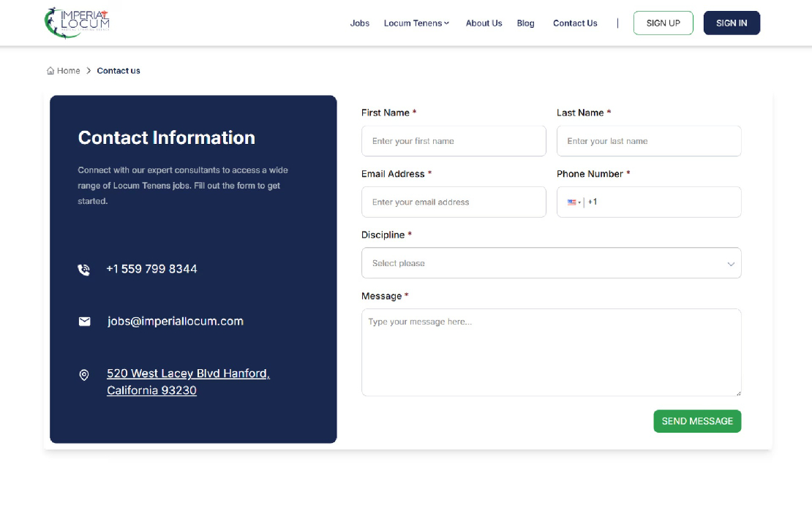Select the US flag country selector
The image size is (812, 508).
(x=574, y=202)
